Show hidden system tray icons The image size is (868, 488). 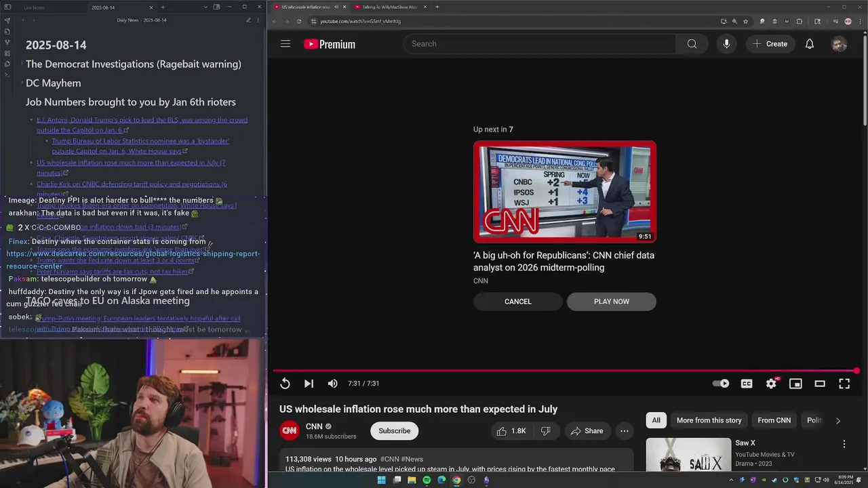pos(730,480)
